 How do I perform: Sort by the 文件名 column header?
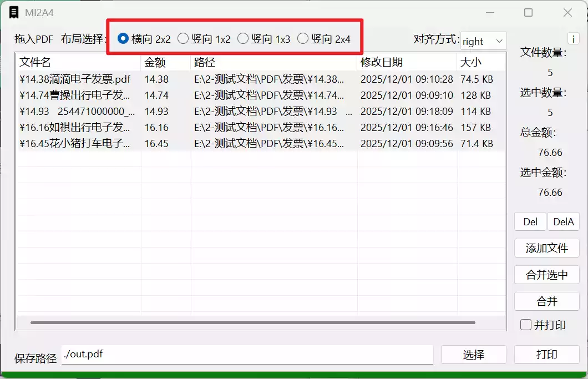78,62
